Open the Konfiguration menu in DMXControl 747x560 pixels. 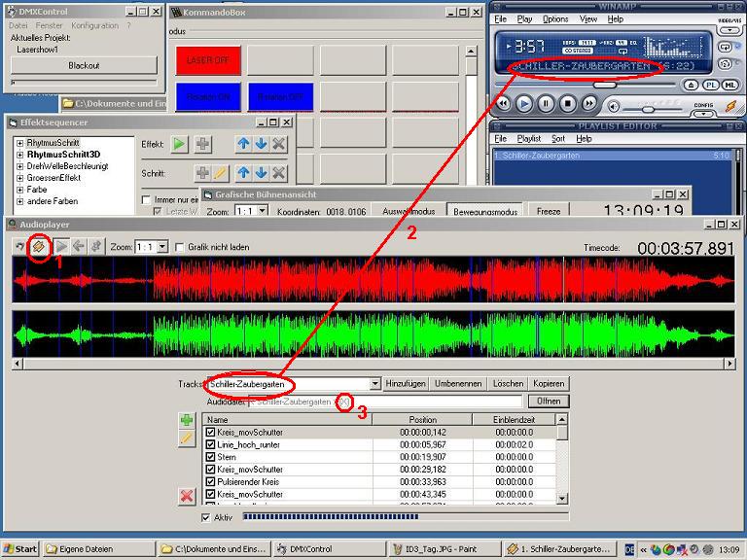pyautogui.click(x=94, y=25)
